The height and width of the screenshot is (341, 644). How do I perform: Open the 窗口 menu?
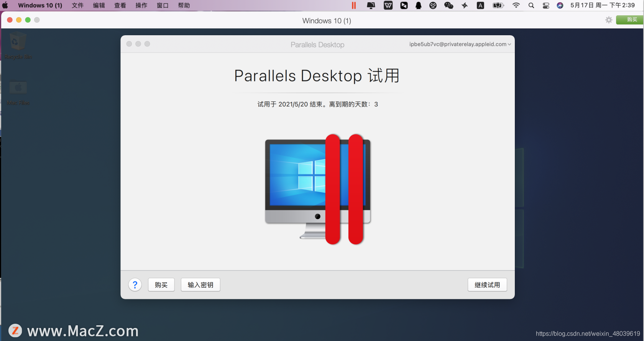click(163, 5)
